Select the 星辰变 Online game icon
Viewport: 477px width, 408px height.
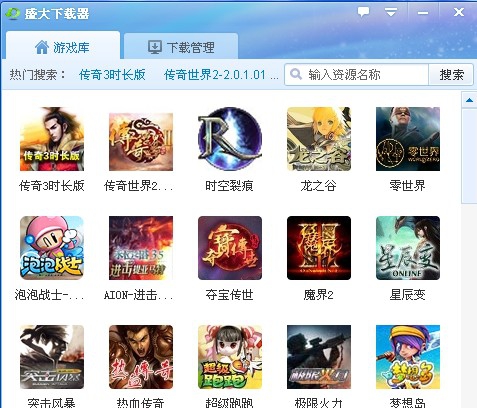[x=408, y=248]
